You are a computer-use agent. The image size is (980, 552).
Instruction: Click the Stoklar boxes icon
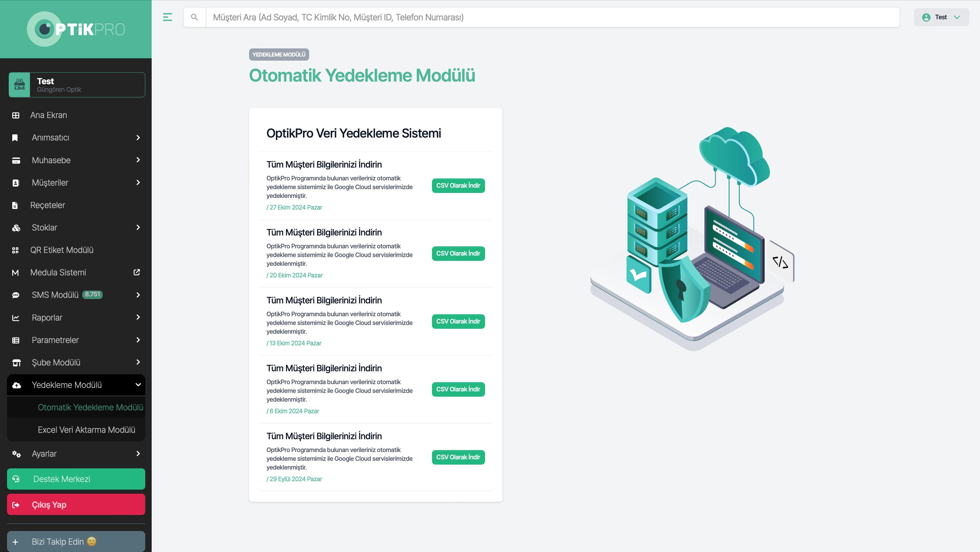point(16,228)
